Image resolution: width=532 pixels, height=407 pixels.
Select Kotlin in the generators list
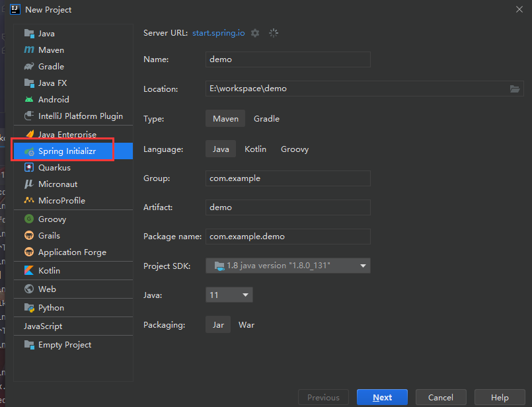click(x=73, y=271)
